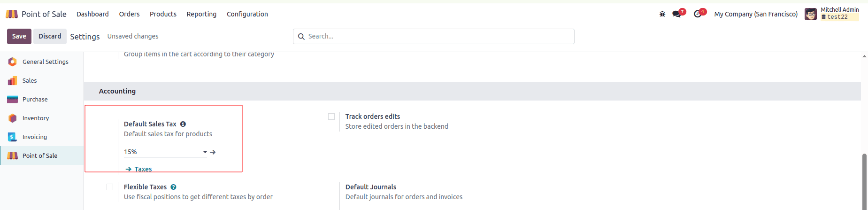868x210 pixels.
Task: Open Inventory settings in sidebar
Action: click(x=35, y=118)
